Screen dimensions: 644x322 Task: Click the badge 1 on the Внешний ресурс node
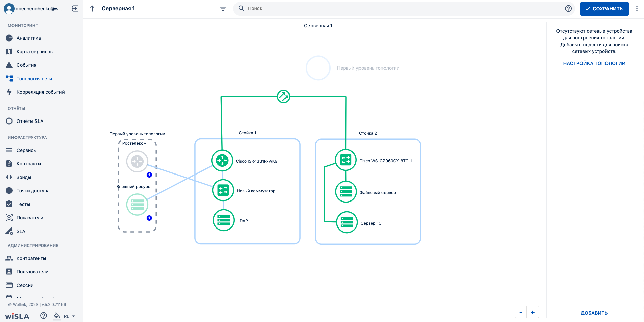click(149, 218)
